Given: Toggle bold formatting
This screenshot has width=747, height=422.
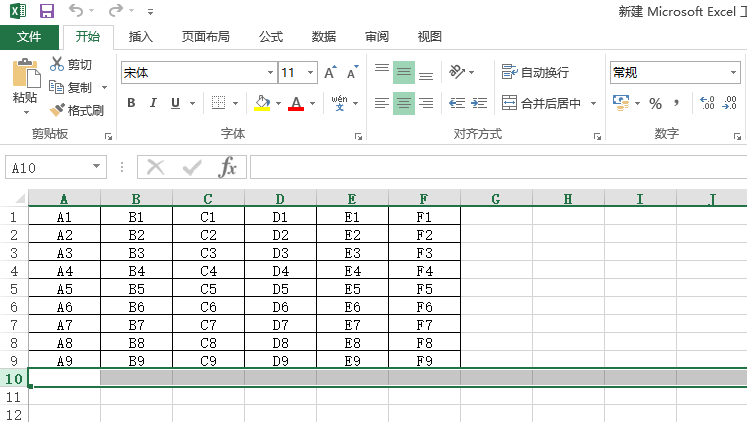Looking at the screenshot, I should [x=131, y=103].
